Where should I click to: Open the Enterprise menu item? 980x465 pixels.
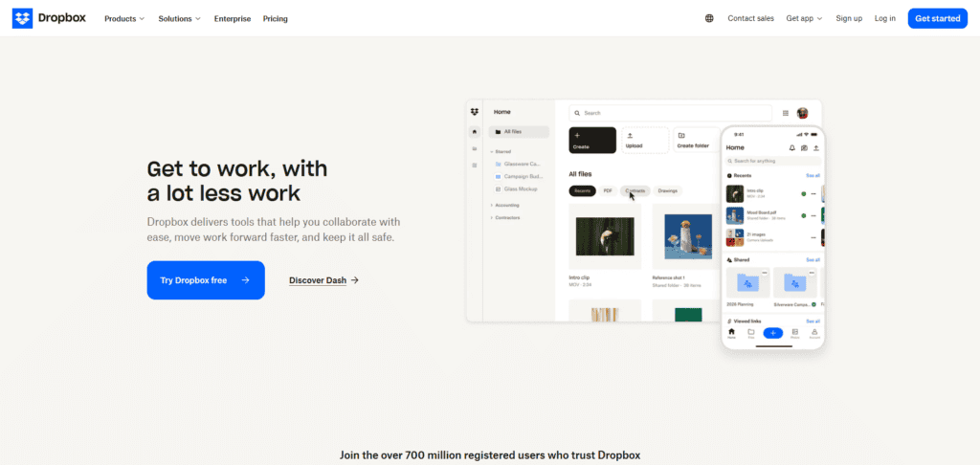(x=233, y=18)
